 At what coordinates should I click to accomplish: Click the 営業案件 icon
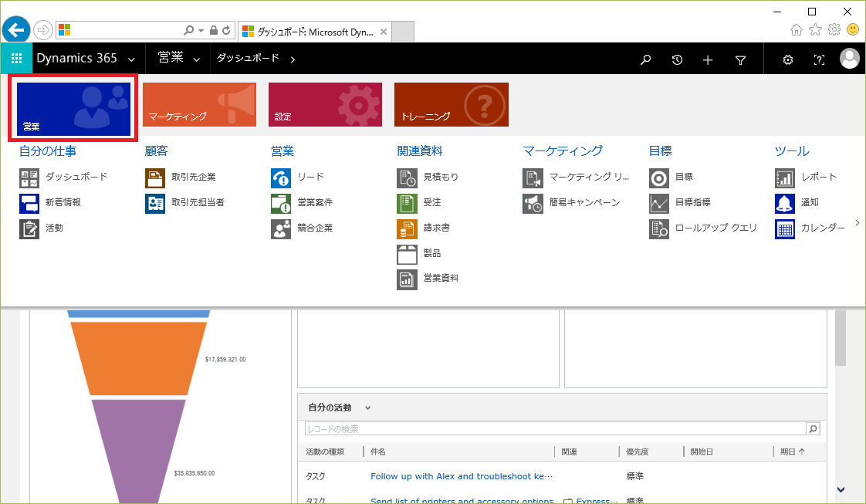point(281,204)
